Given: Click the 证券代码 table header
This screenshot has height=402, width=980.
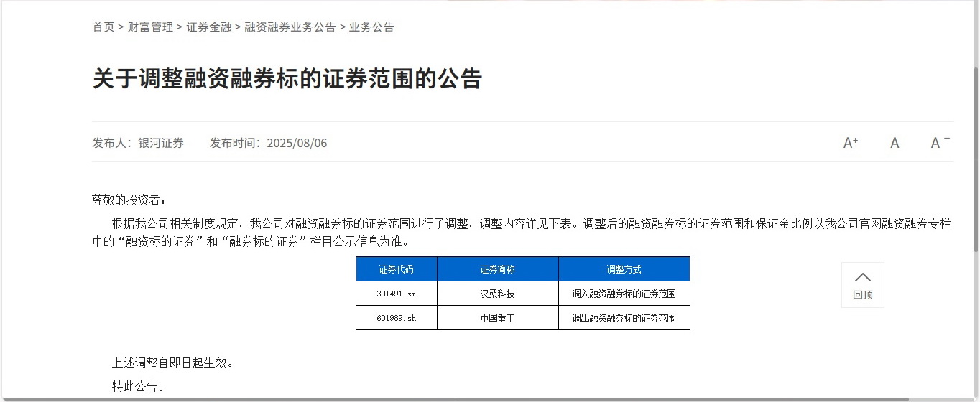Looking at the screenshot, I should click(x=397, y=269).
